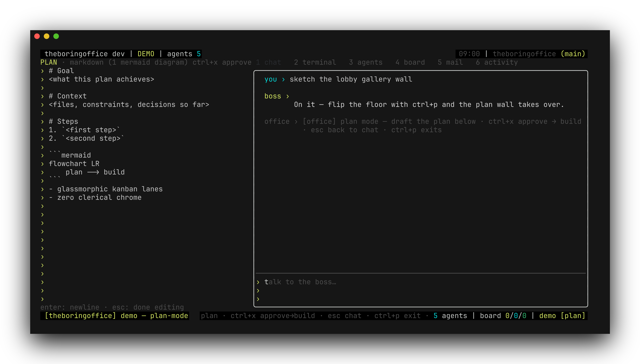Click the line chevron beside '# Goal'

click(42, 71)
